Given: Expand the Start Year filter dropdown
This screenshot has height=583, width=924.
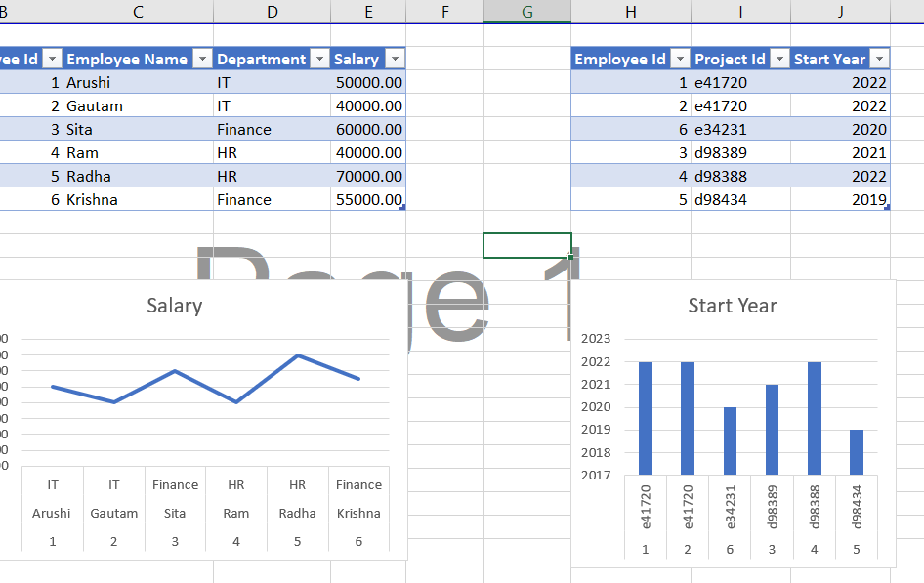Looking at the screenshot, I should point(879,59).
